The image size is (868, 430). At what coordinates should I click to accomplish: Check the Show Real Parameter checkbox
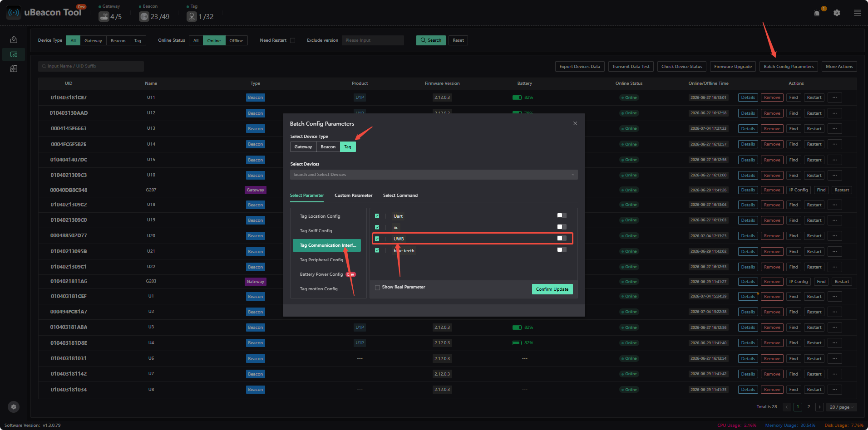(x=377, y=288)
